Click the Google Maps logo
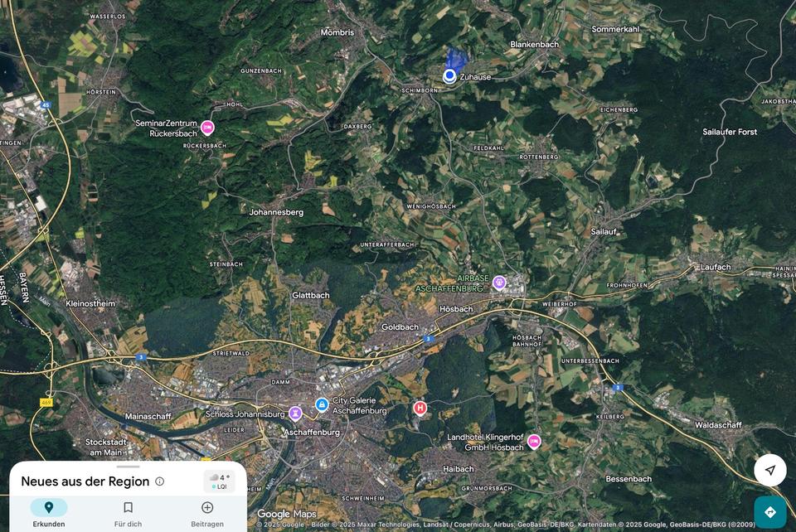The height and width of the screenshot is (532, 796). click(x=286, y=514)
